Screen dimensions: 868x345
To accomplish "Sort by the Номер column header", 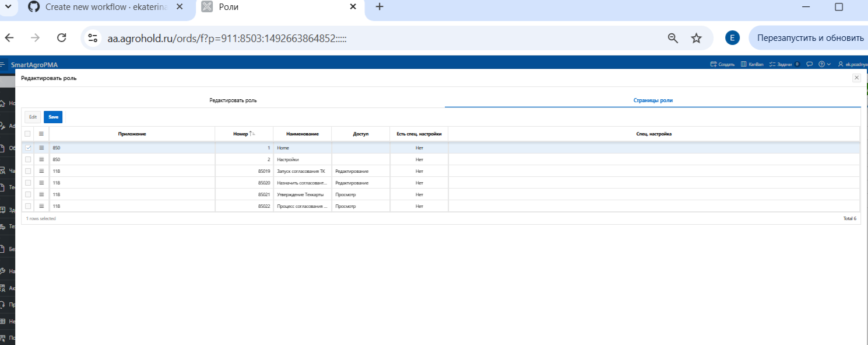I will 241,134.
